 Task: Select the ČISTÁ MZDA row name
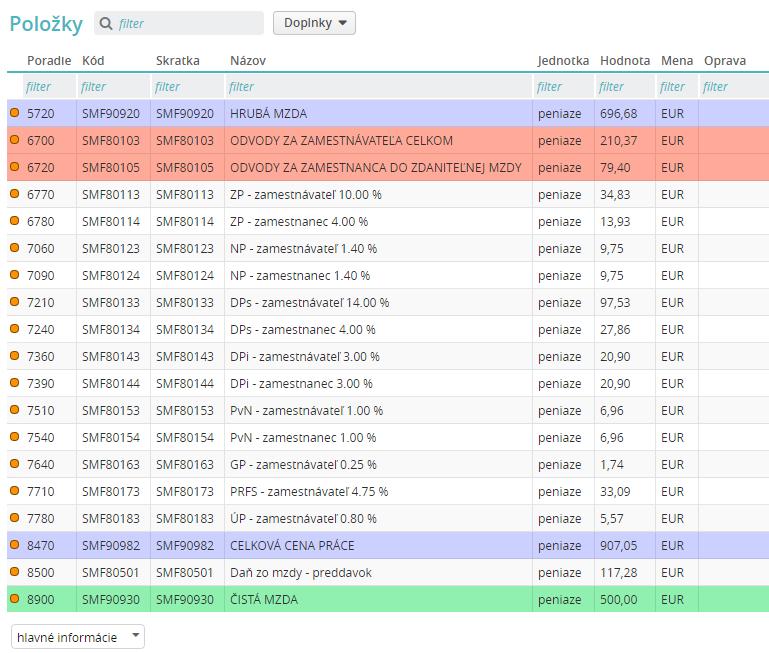coord(264,599)
